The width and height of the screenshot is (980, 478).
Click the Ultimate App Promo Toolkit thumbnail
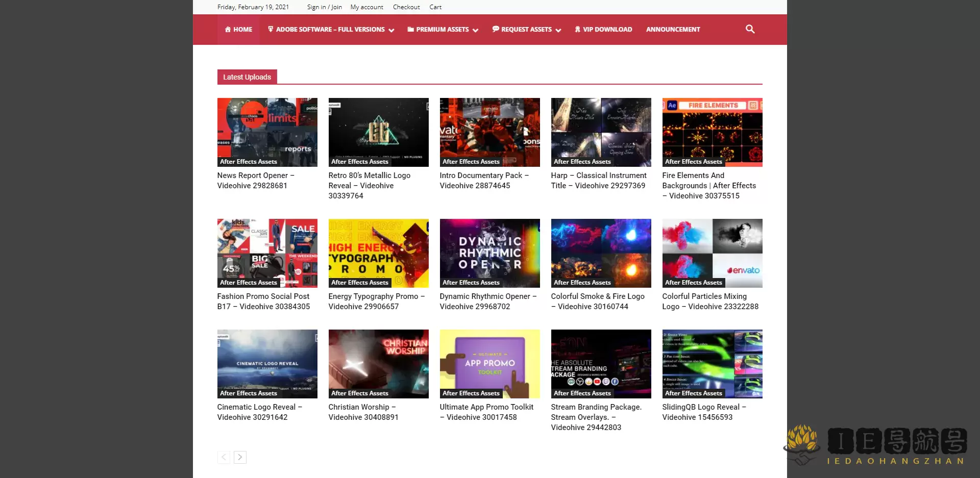(x=489, y=361)
